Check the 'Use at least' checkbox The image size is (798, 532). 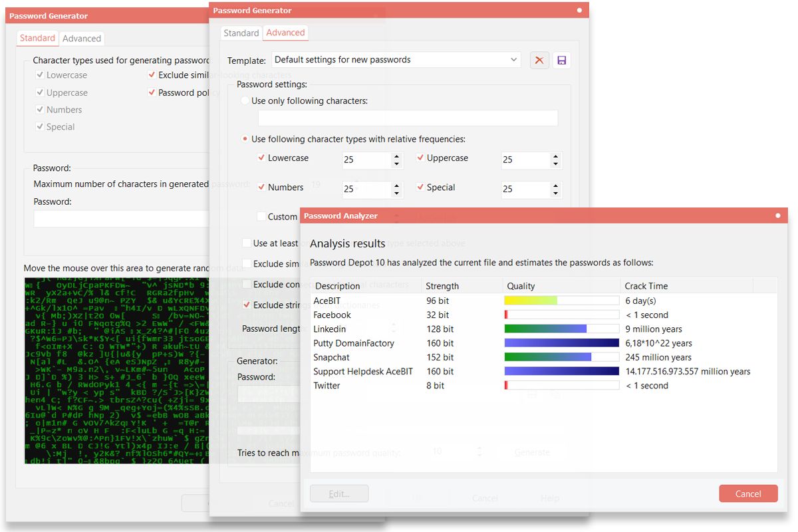(x=247, y=243)
